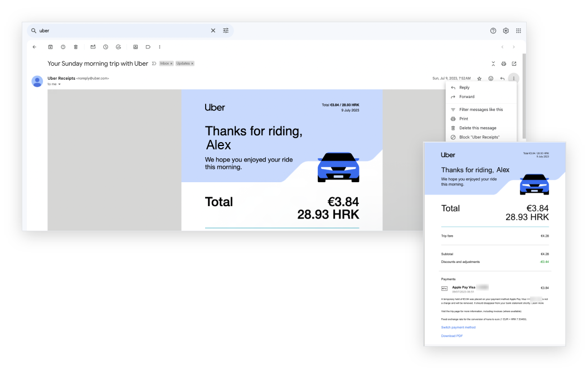This screenshot has height=375, width=588.
Task: Go back to search results arrow
Action: tap(35, 47)
